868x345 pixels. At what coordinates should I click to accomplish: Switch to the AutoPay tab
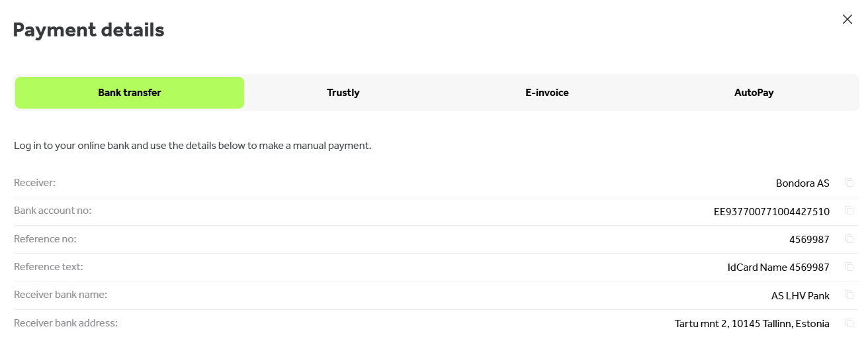pos(754,93)
